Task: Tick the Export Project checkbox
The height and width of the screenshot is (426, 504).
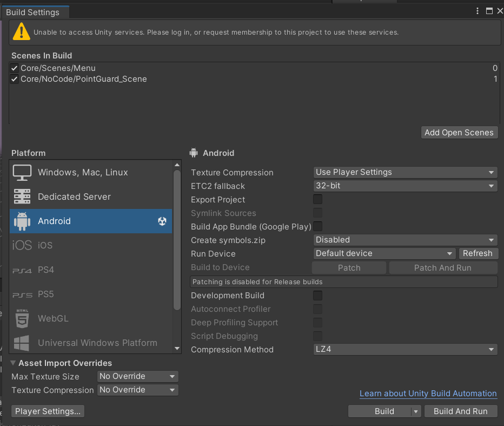Action: tap(318, 200)
